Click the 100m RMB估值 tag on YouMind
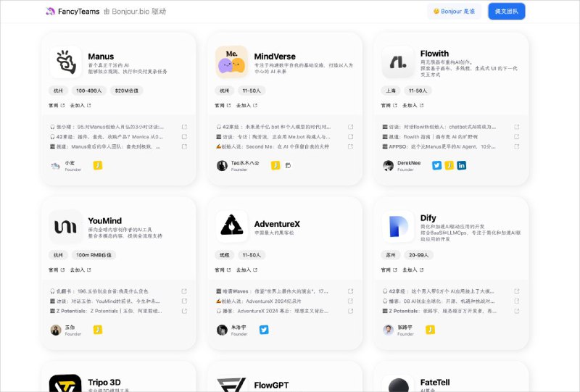580x392 pixels. 94,255
